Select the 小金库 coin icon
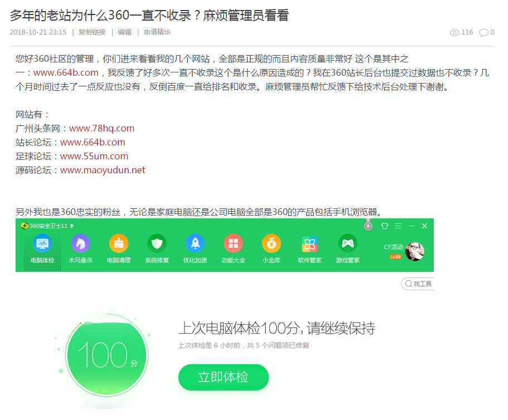Viewport: 508px width, 420px height. [271, 244]
